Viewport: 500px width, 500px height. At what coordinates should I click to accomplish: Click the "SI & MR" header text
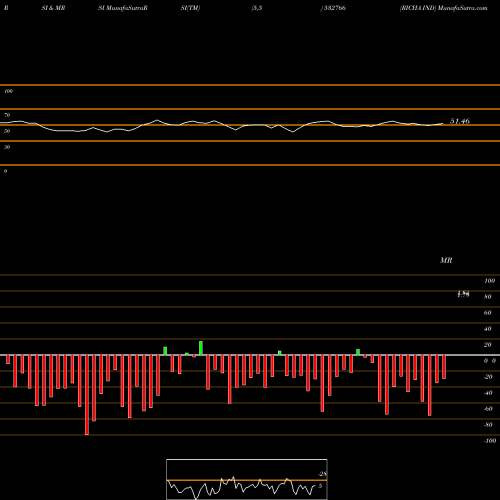tap(53, 8)
